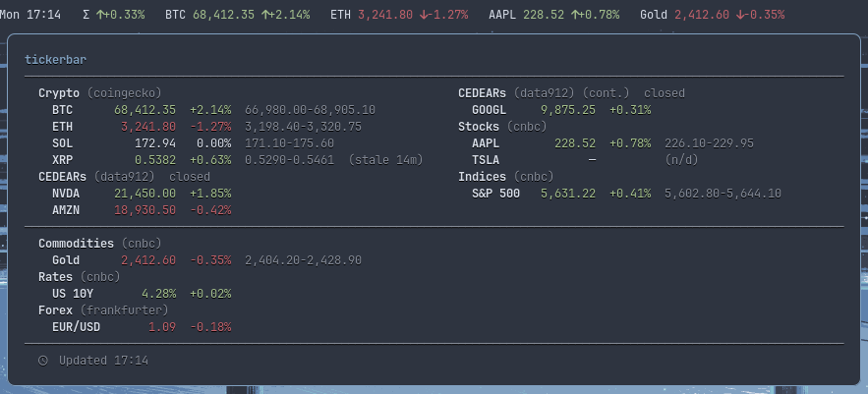Click the Mon 17:14 clock in top bar

(x=30, y=15)
